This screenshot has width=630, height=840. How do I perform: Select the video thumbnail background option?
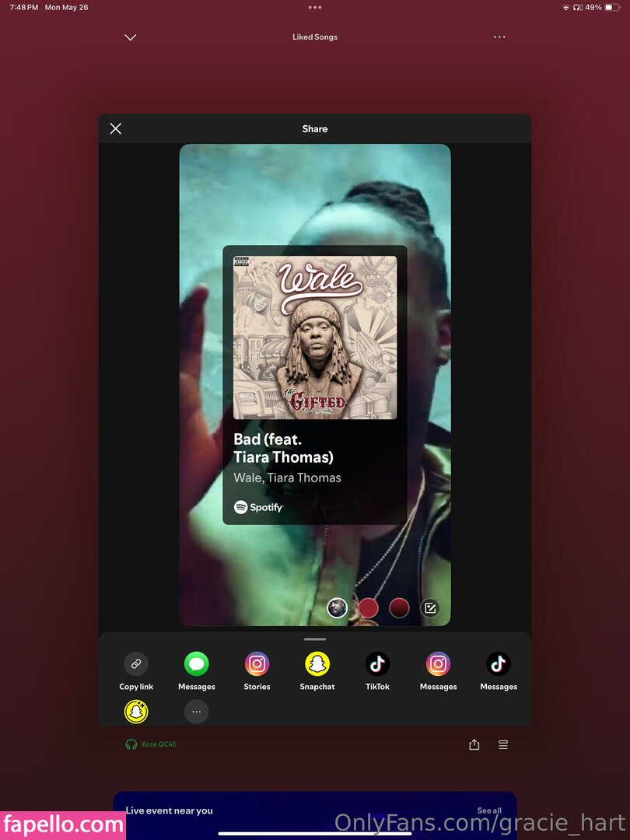pos(337,608)
